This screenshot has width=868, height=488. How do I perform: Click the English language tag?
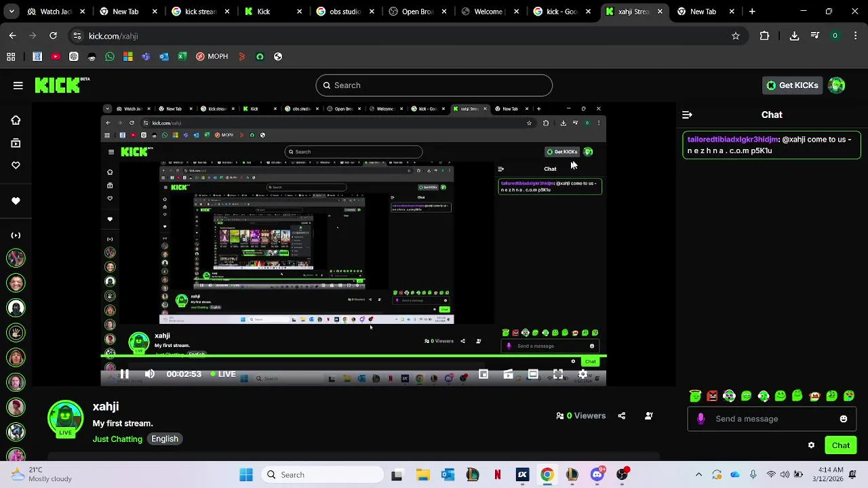pos(165,439)
